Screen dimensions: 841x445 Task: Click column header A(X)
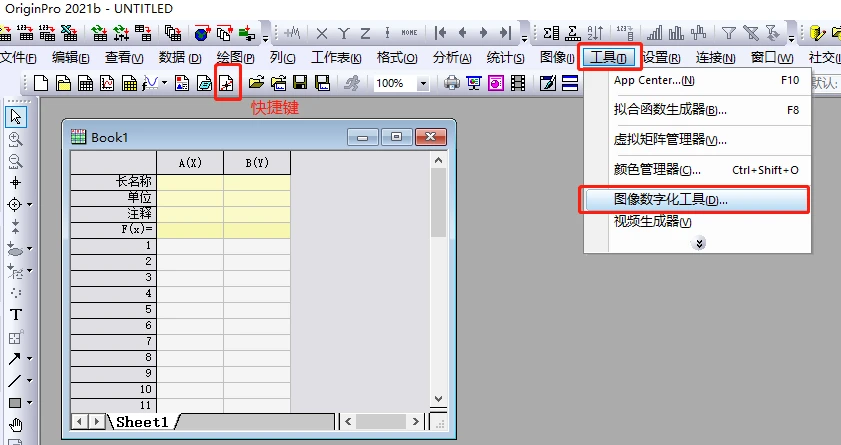point(190,163)
